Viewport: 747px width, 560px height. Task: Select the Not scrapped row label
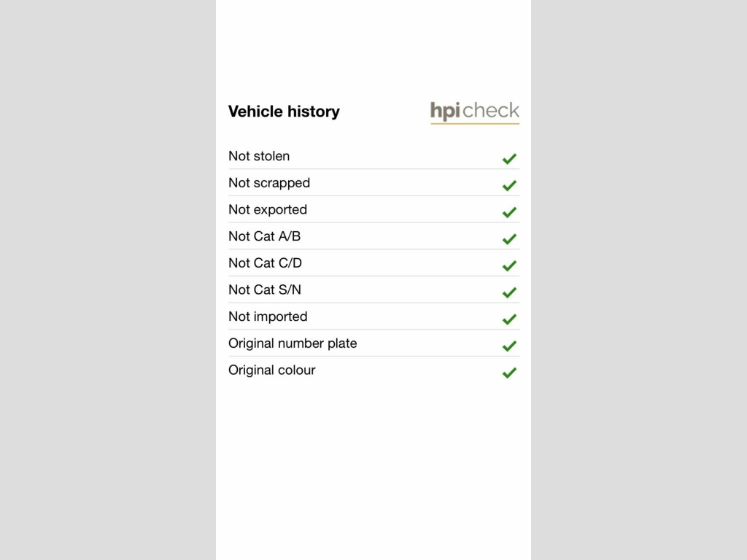[x=269, y=183]
